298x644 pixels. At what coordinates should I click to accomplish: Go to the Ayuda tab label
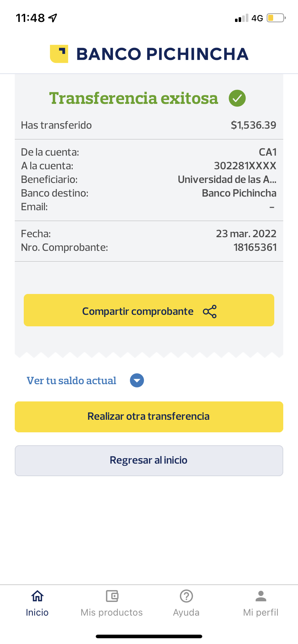[186, 612]
